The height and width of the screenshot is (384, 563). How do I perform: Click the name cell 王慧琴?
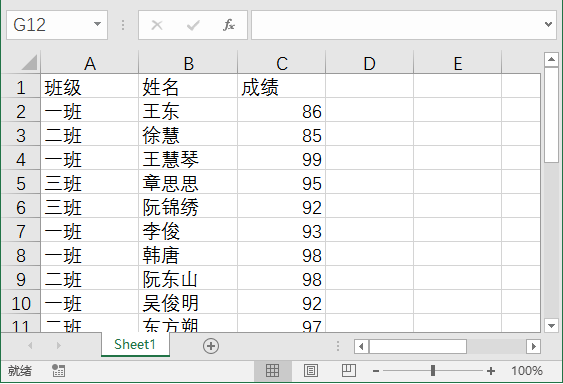pyautogui.click(x=188, y=158)
